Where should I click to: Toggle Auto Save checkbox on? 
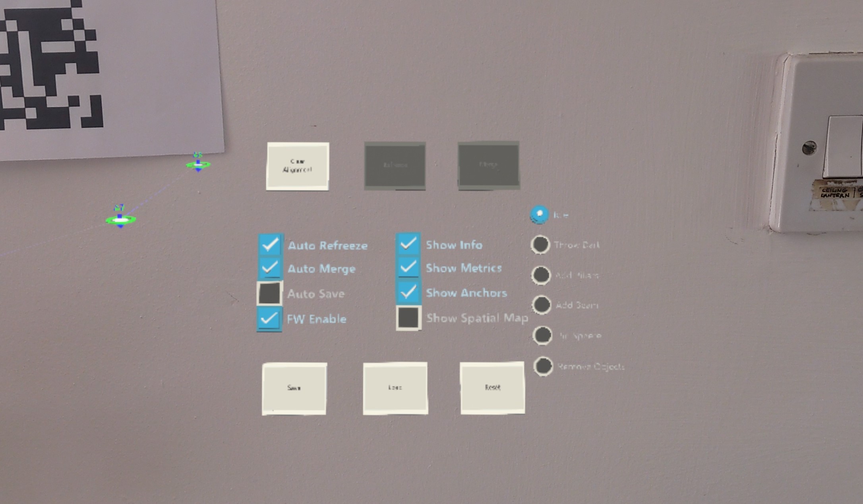point(269,293)
